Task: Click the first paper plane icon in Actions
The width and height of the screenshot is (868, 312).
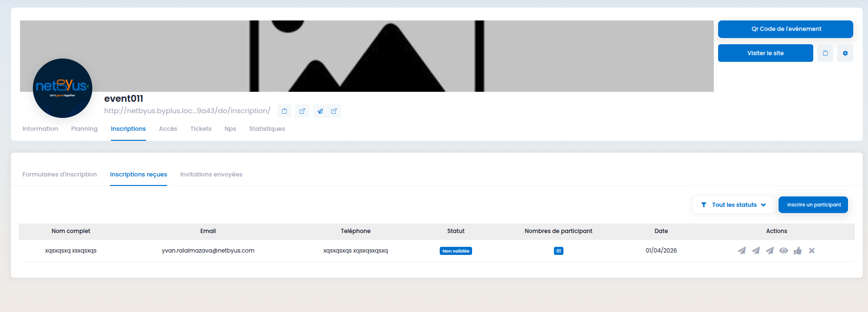Action: (741, 251)
